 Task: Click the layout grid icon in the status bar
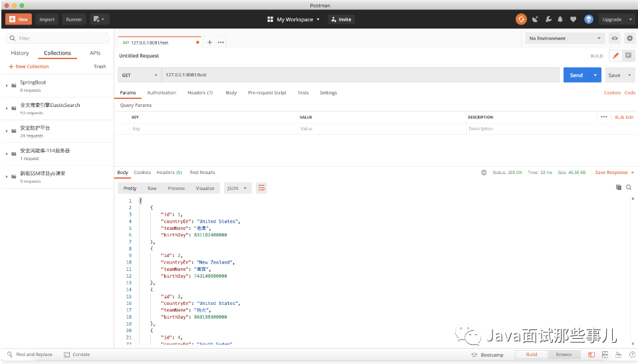point(605,355)
